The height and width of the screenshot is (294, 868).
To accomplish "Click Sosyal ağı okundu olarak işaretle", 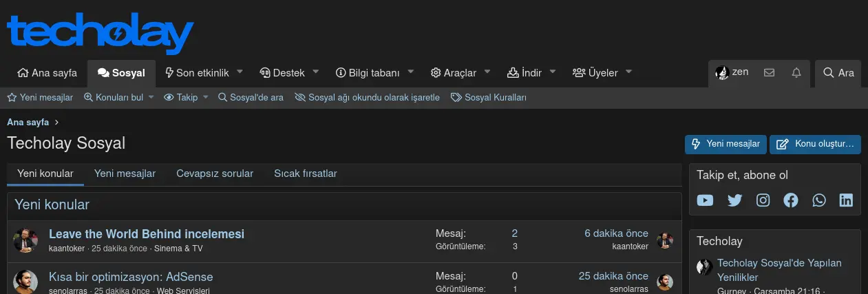I will (x=367, y=97).
